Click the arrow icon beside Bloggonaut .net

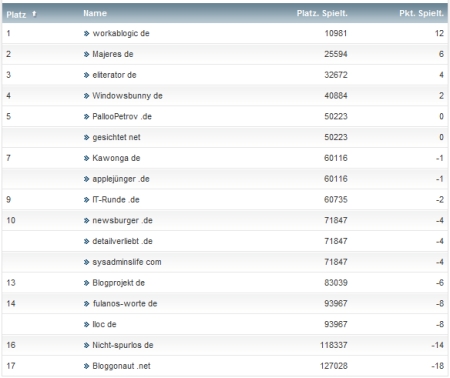click(87, 366)
